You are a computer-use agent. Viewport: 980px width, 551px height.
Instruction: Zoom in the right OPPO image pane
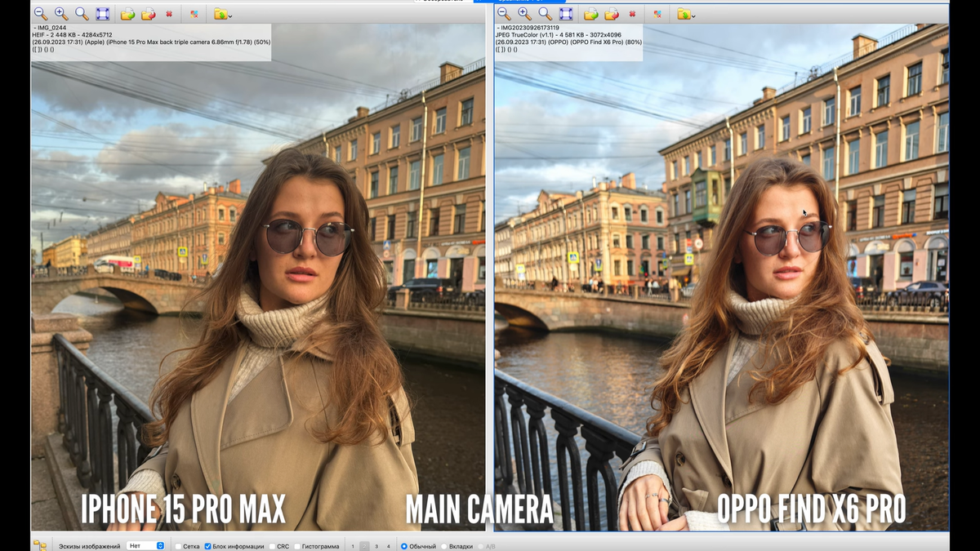(524, 14)
